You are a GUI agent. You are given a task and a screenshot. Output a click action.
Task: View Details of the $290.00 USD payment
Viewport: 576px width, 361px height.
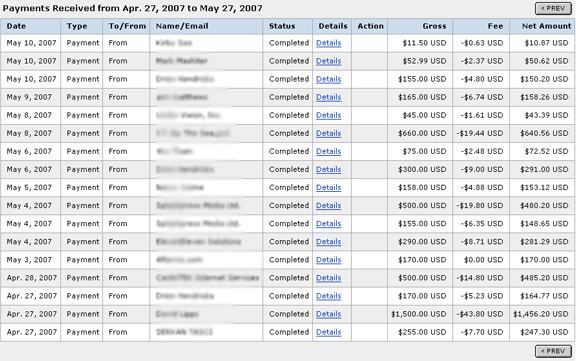tap(328, 242)
